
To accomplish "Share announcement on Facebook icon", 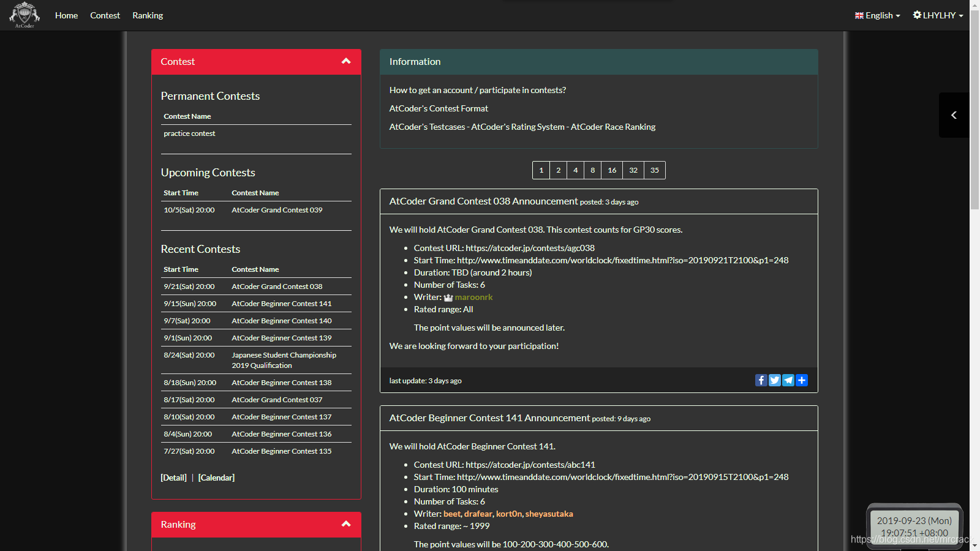I will [761, 380].
